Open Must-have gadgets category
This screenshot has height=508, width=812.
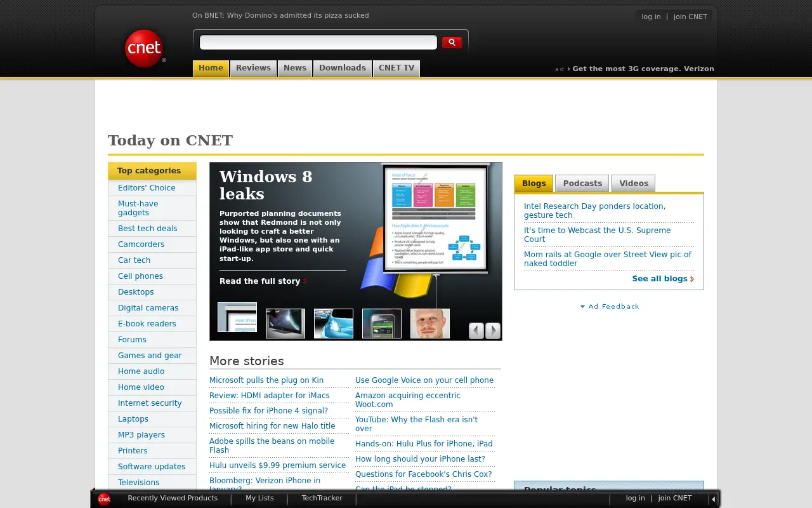[138, 208]
